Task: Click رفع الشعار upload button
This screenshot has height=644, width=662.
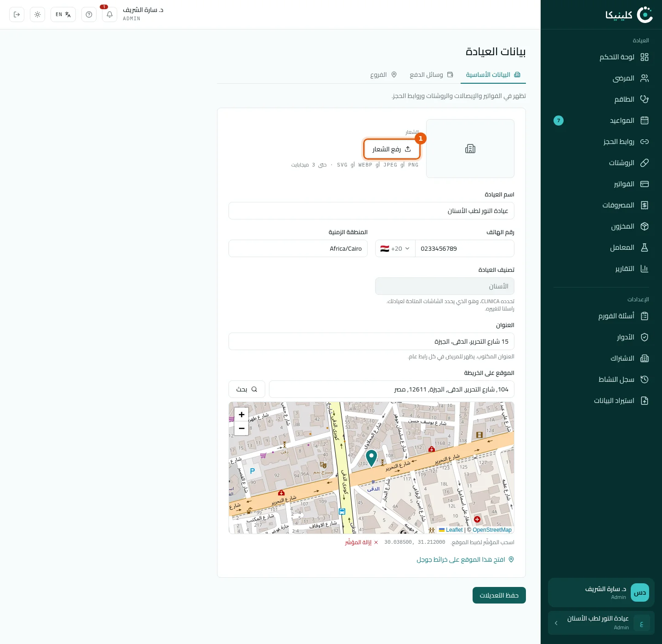Action: click(392, 149)
